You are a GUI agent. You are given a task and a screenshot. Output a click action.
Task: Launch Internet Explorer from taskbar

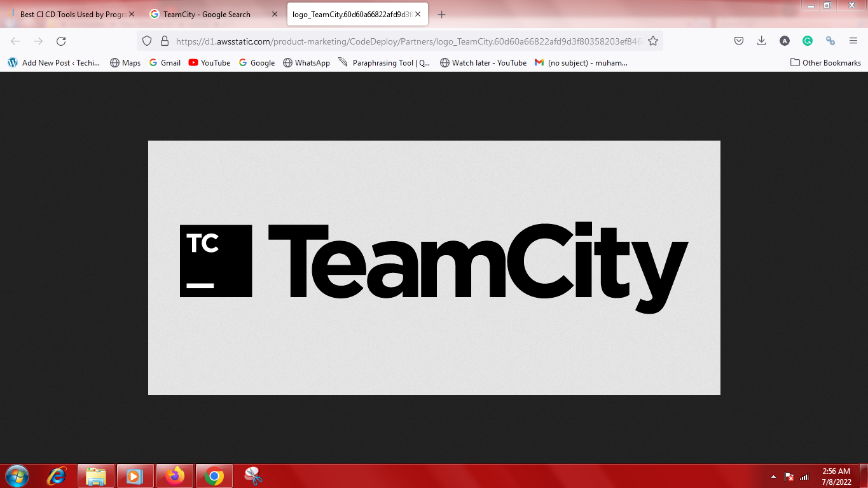57,476
